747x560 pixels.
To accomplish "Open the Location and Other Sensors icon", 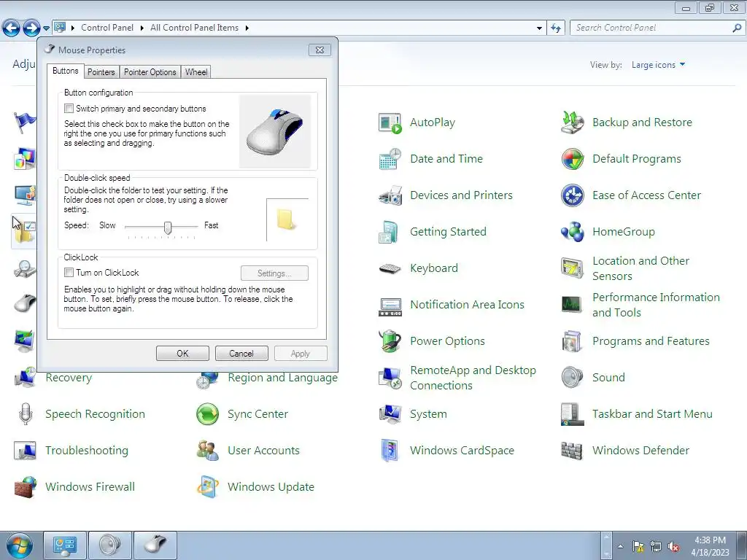I will (x=572, y=268).
